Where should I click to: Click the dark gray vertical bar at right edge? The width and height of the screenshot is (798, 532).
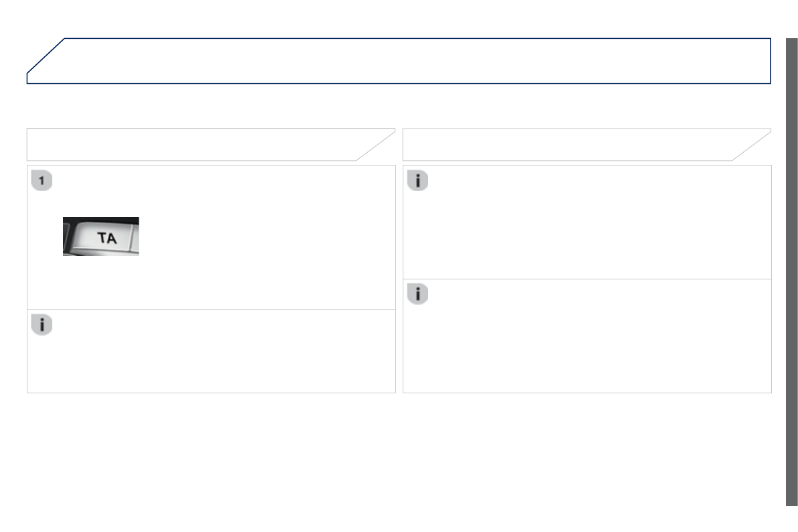(791, 268)
